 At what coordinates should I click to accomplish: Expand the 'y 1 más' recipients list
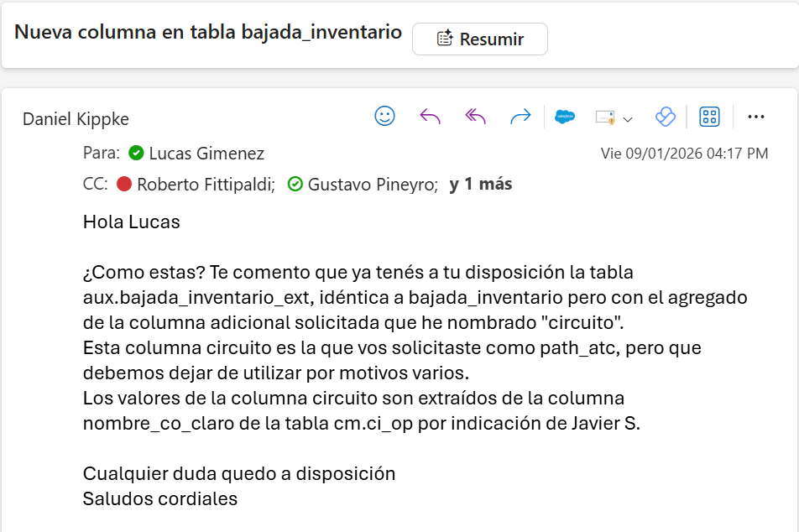click(480, 185)
